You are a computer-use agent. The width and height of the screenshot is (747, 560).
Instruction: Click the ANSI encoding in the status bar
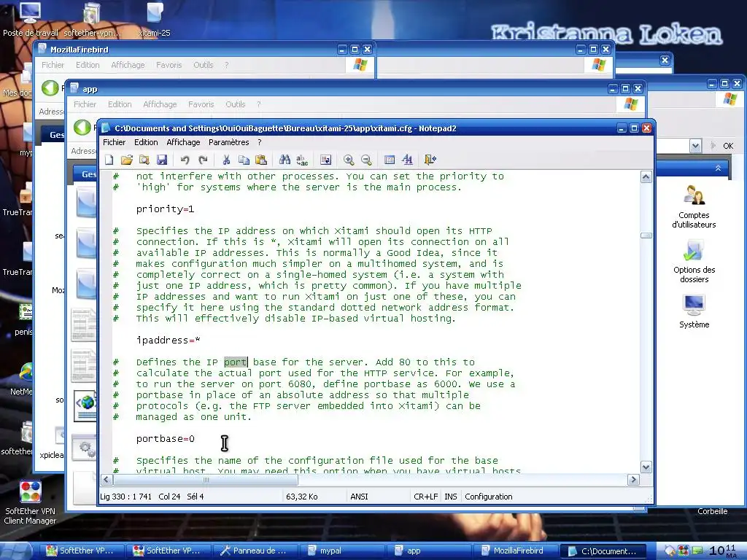359,497
